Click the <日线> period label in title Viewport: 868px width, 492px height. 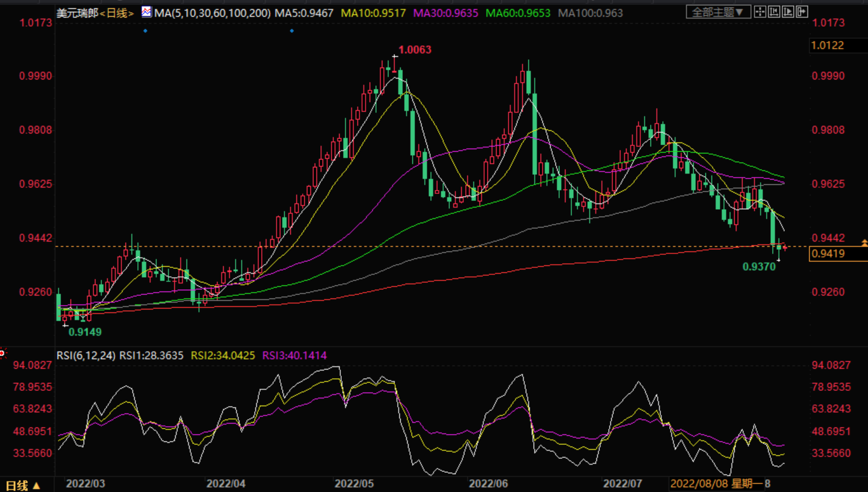coord(117,13)
